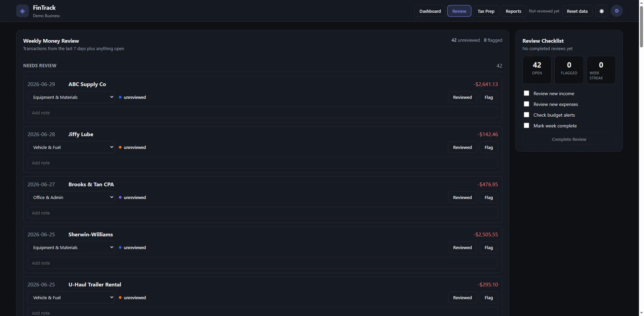
Task: Check the Review new income box
Action: [x=526, y=93]
